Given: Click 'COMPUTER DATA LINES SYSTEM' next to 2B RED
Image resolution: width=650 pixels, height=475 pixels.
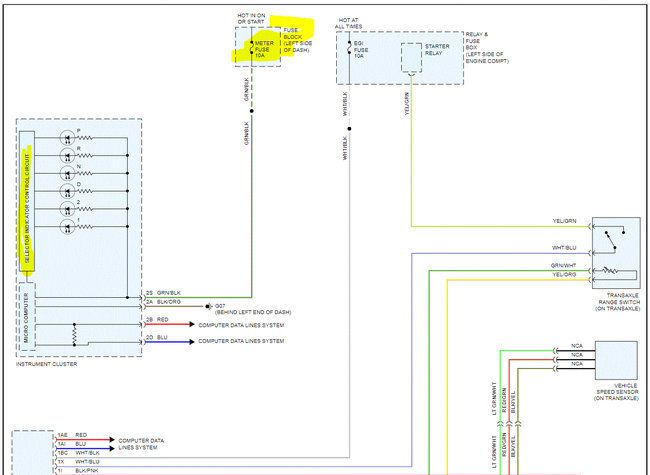Looking at the screenshot, I should point(241,325).
